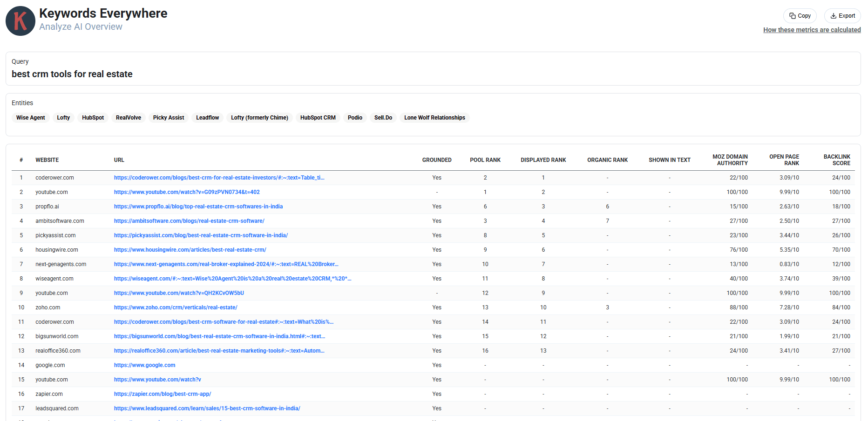Select the Wise Agent entity tag
The height and width of the screenshot is (421, 868).
[31, 118]
